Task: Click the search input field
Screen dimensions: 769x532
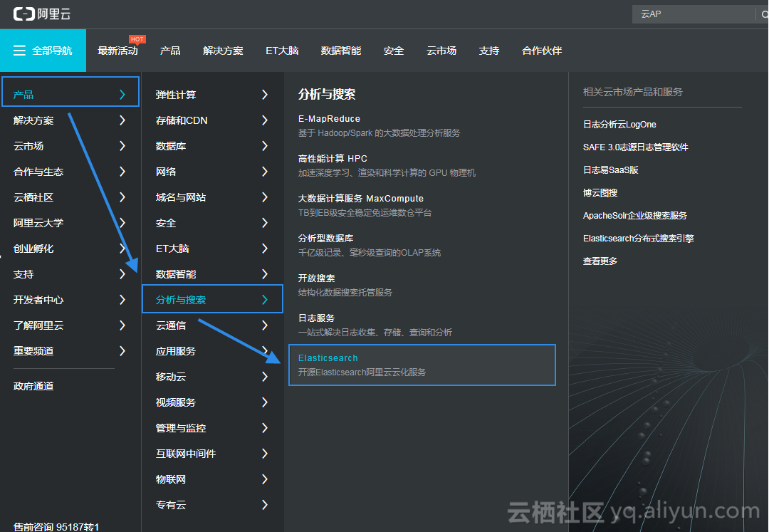Action: click(x=694, y=14)
